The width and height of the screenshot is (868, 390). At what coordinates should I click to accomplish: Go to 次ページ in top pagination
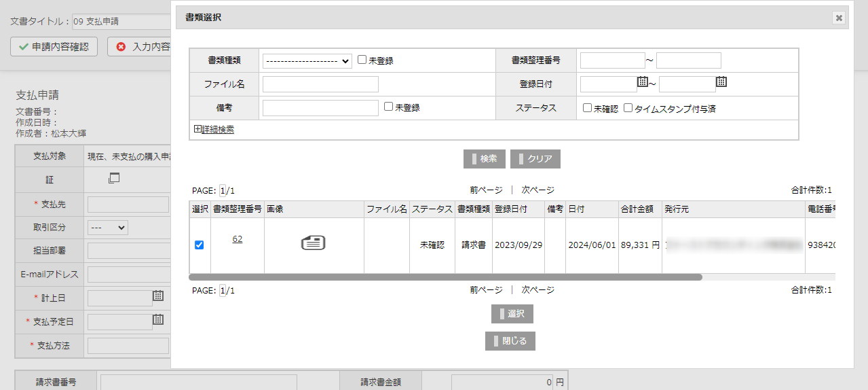(x=537, y=190)
